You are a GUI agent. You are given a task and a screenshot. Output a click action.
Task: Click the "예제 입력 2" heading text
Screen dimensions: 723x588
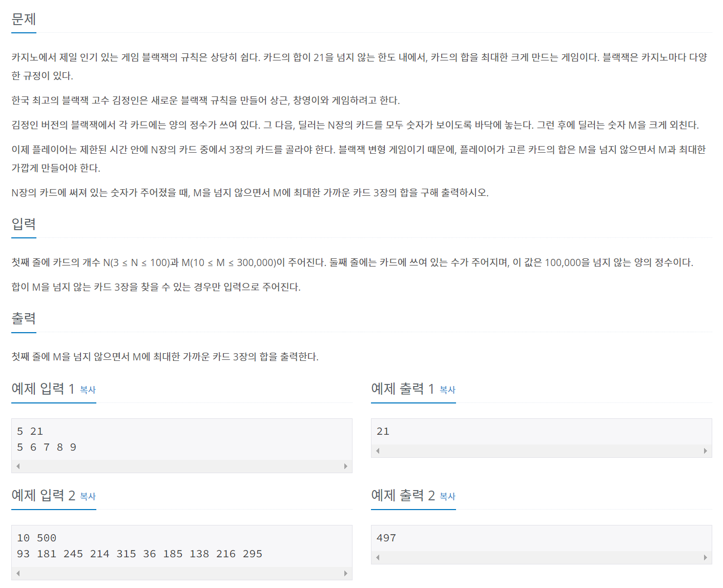[x=43, y=495]
